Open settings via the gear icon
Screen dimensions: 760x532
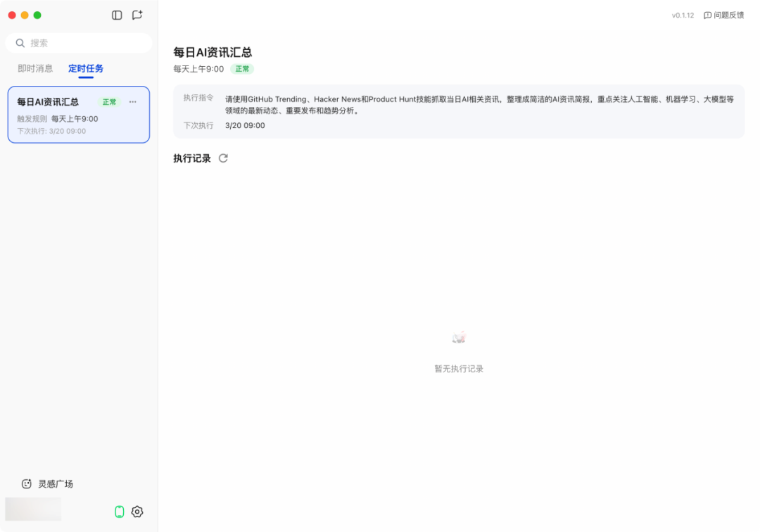pos(137,512)
